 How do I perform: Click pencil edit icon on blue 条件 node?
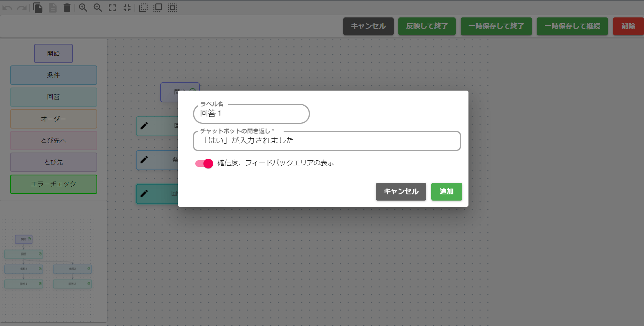click(x=144, y=160)
